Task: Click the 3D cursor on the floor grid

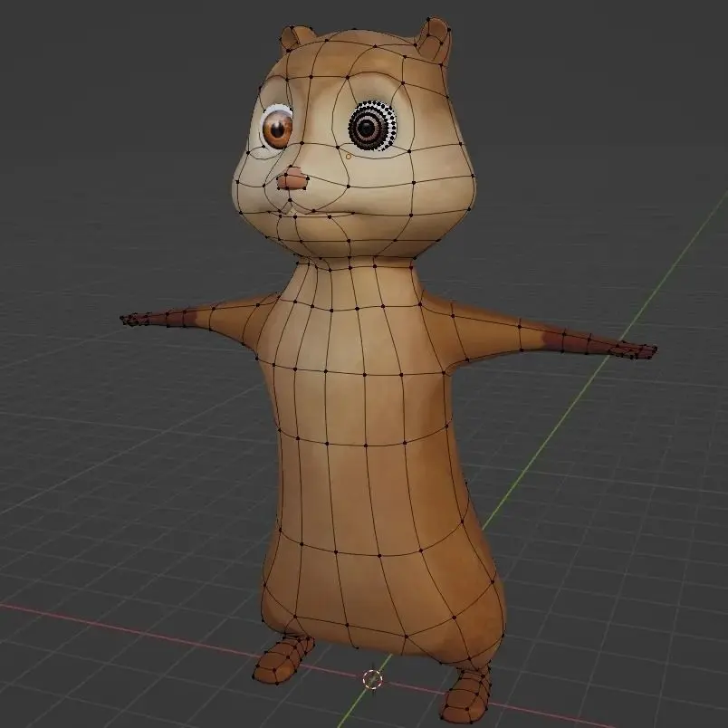Action: [x=372, y=680]
